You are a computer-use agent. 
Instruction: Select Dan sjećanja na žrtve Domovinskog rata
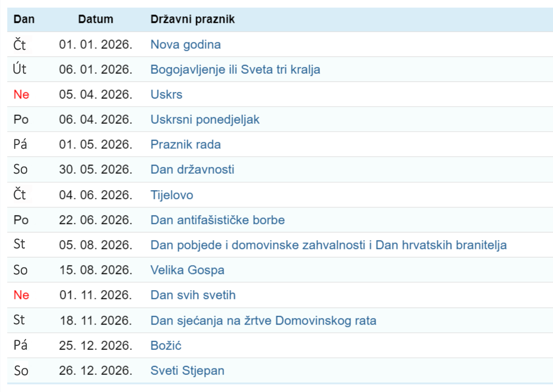click(263, 321)
